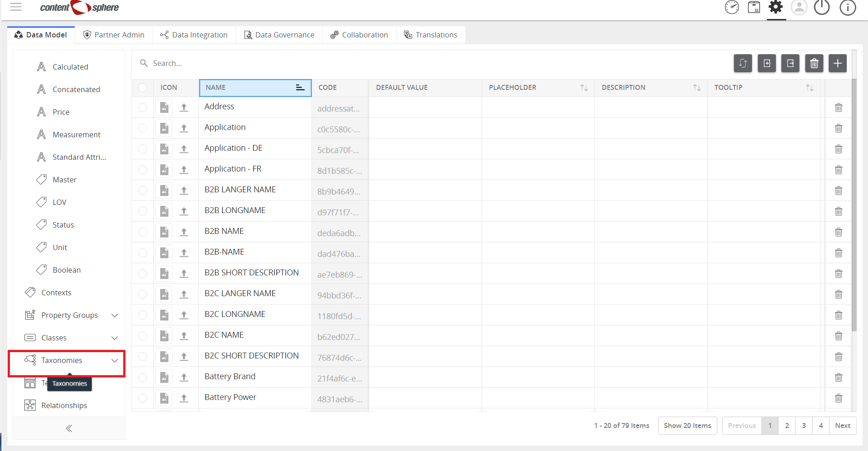Open the Show 20 Items selector
The image size is (868, 451).
click(x=687, y=426)
